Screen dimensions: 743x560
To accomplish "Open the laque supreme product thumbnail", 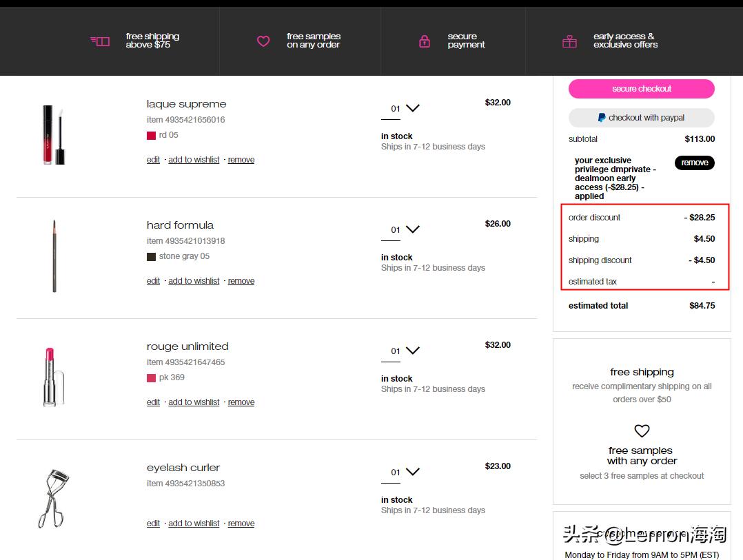I will point(54,134).
